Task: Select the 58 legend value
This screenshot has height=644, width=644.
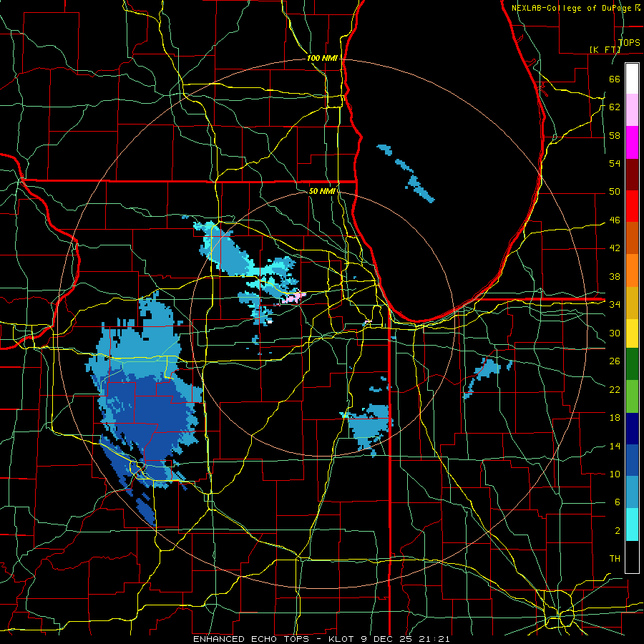Action: 615,135
